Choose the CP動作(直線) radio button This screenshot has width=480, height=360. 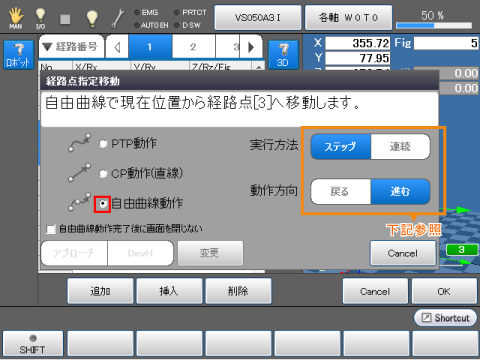(x=103, y=174)
